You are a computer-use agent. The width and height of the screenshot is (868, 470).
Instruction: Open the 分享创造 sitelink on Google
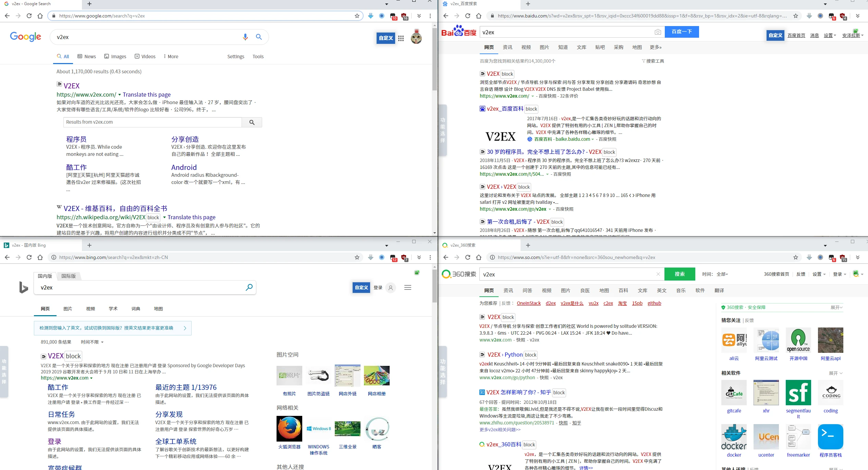pos(185,139)
